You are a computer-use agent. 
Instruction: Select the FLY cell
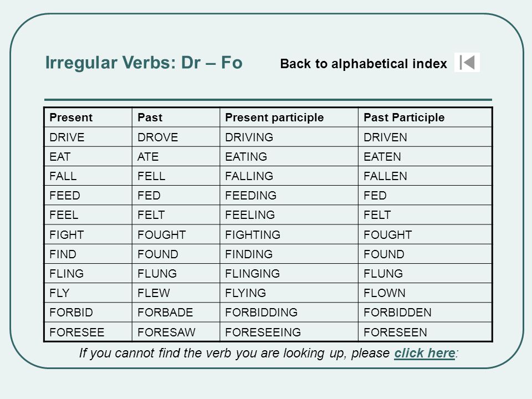[x=88, y=293]
